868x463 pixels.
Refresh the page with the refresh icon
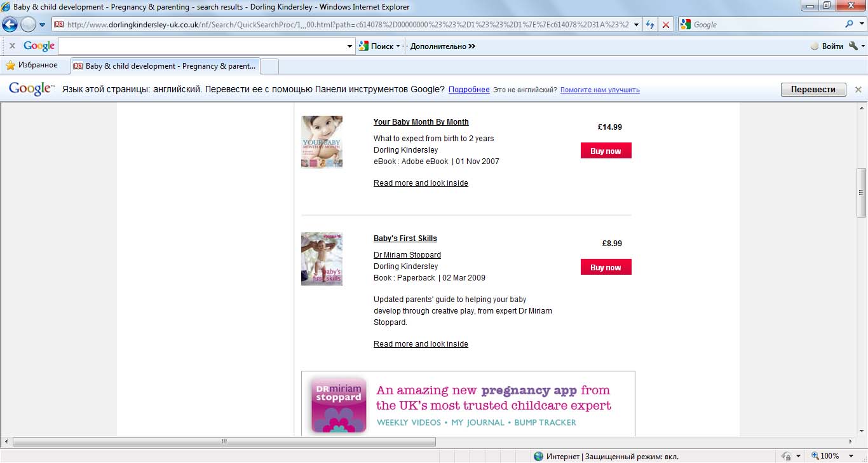650,25
